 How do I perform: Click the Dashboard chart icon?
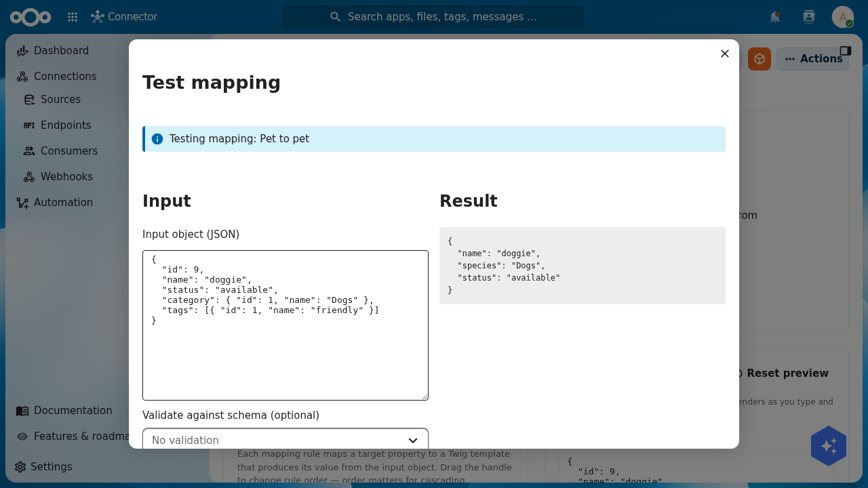tap(22, 51)
